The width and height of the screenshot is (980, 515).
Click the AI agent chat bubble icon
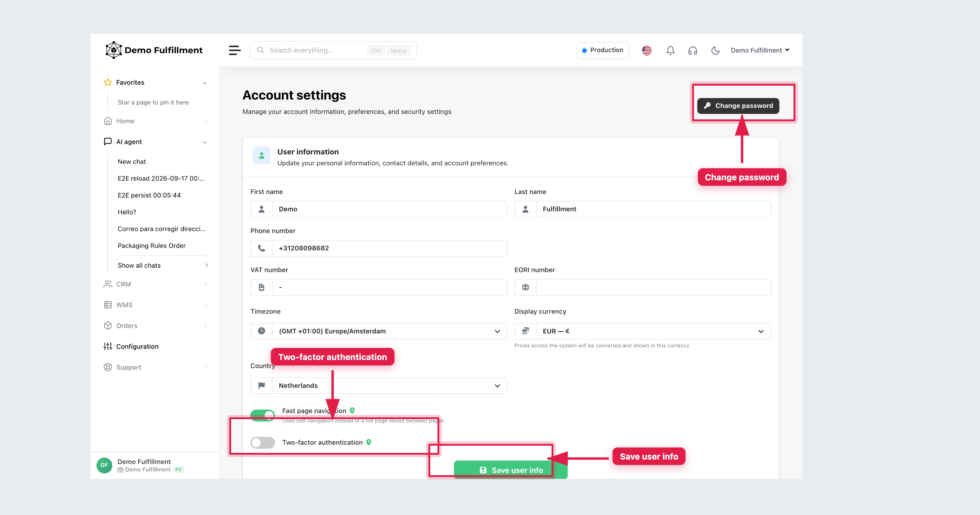pyautogui.click(x=108, y=141)
